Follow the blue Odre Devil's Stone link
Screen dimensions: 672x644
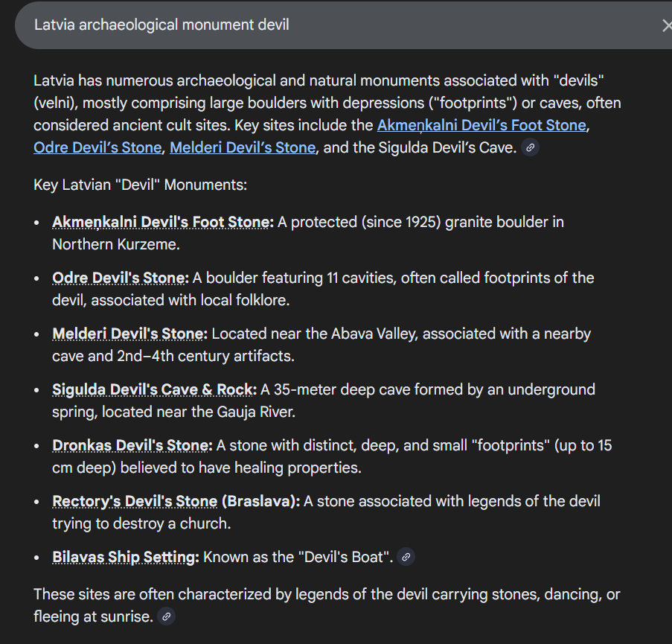coord(97,147)
